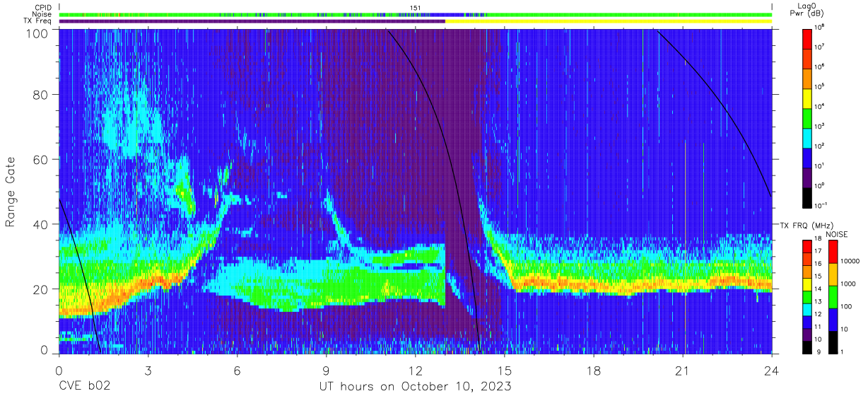This screenshot has width=868, height=401.
Task: Click the top '10⁸' label of the power colorbar
Action: [x=821, y=27]
